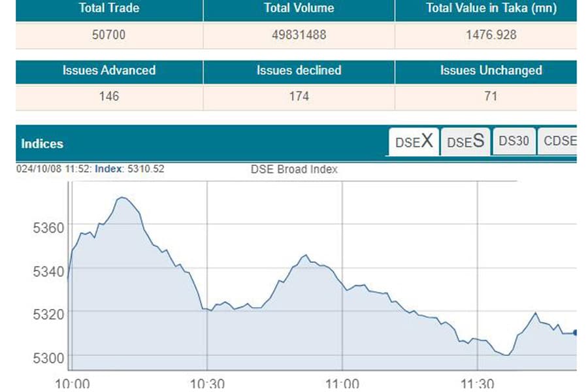
Task: Open the DS30 index tab
Action: 514,141
